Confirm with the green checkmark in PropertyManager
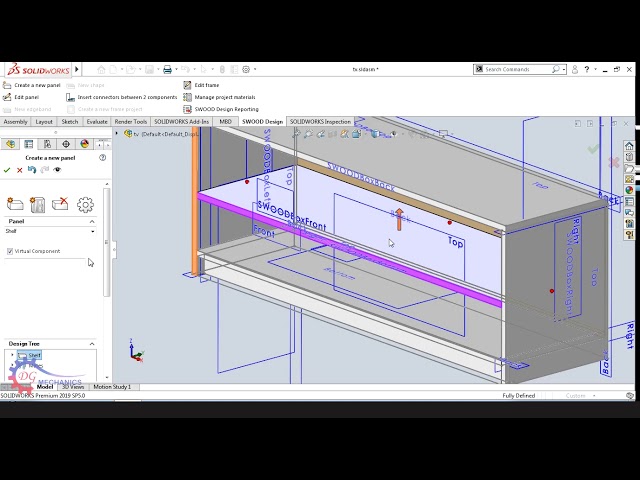Screen dimensions: 640x480 click(7, 170)
